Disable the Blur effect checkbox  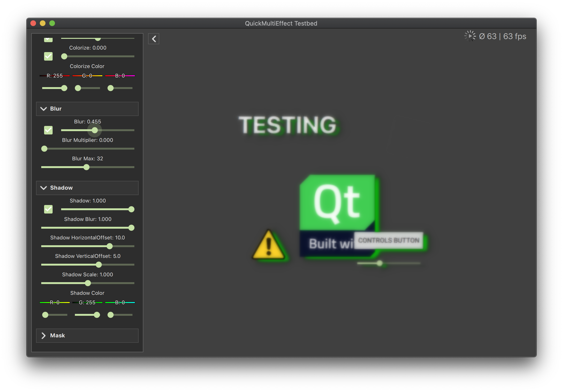click(x=48, y=130)
